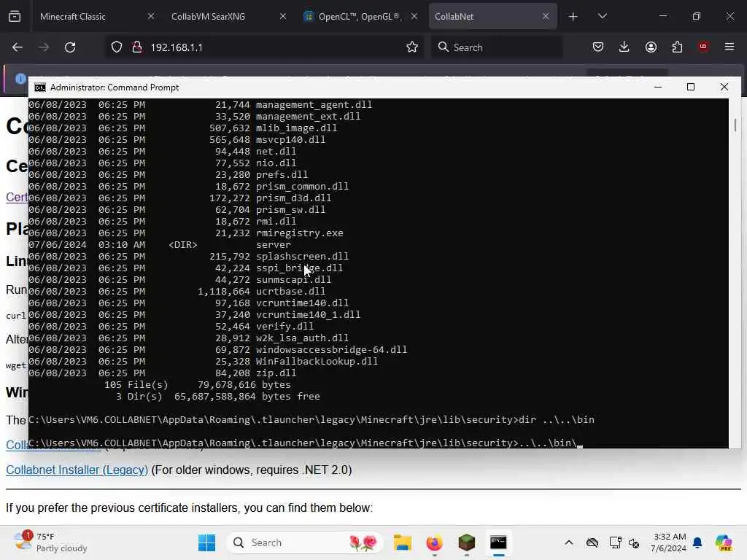Close the OpenCL tab

414,16
